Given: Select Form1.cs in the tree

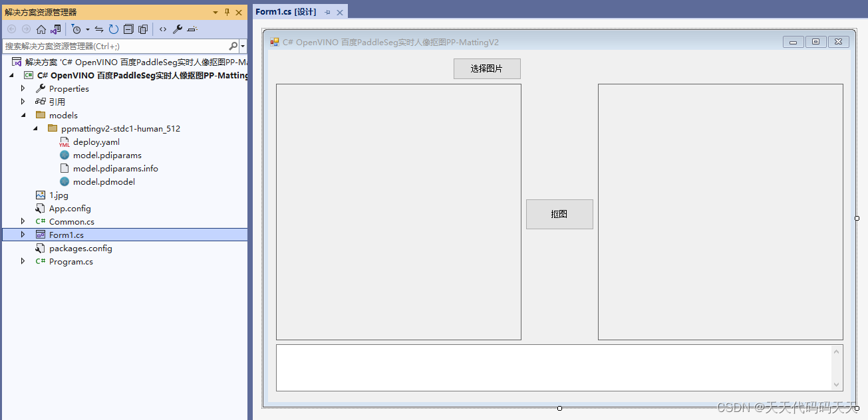Looking at the screenshot, I should (x=60, y=235).
